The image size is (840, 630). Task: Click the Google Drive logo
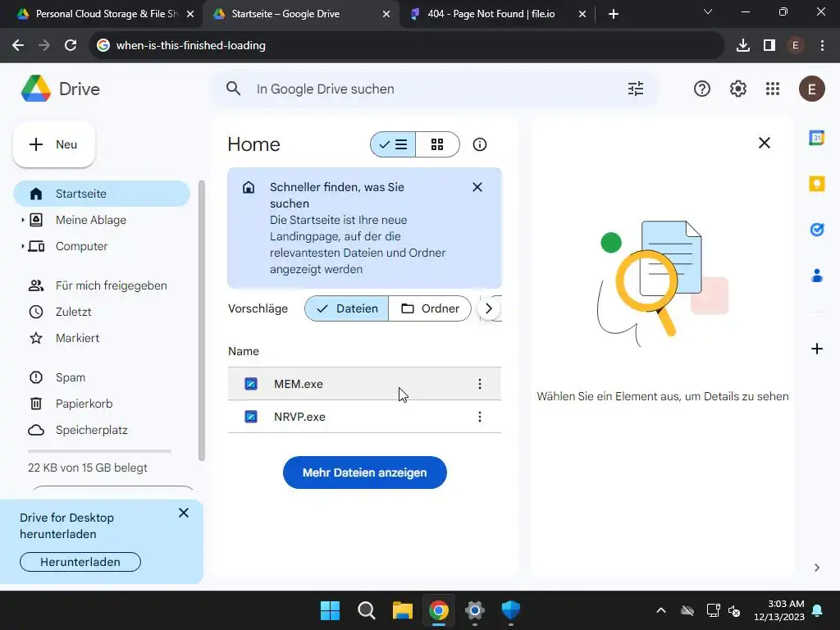click(x=36, y=89)
